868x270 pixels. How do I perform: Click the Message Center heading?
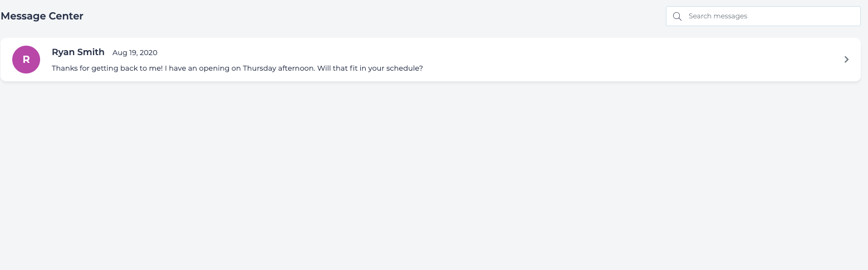tap(42, 16)
